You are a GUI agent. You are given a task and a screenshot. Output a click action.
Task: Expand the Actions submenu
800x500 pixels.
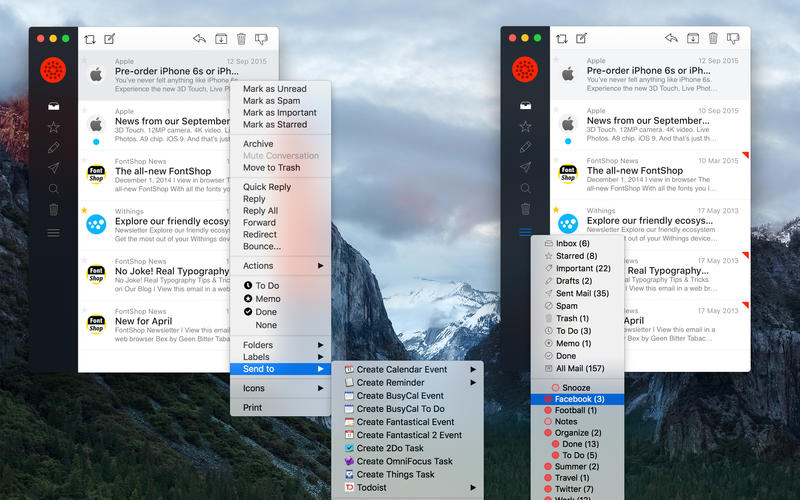pyautogui.click(x=280, y=266)
